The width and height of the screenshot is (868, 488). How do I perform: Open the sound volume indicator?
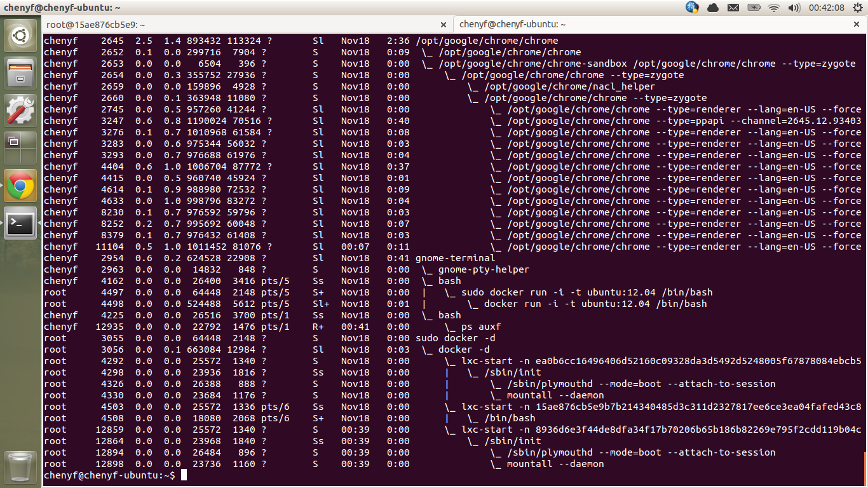(x=794, y=8)
